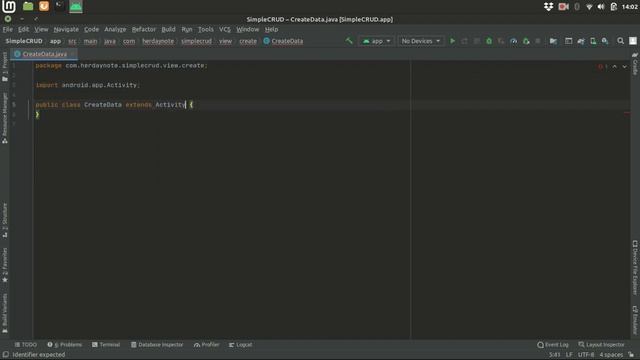Toggle the Structure side panel

point(4,220)
